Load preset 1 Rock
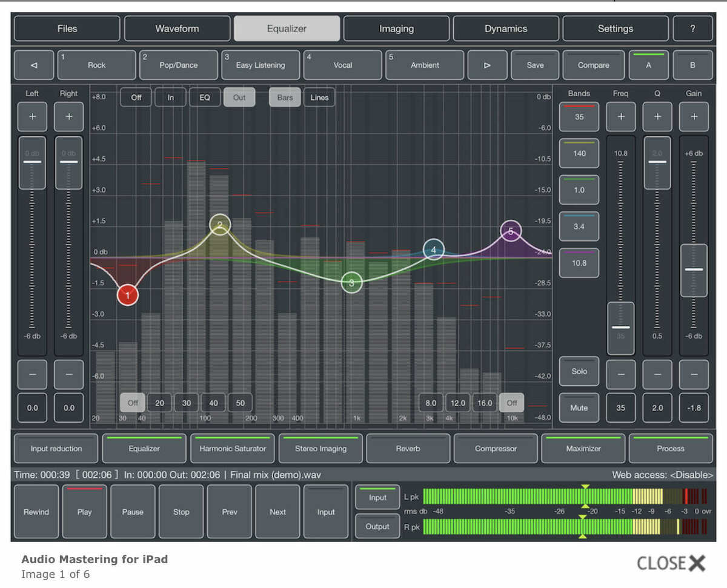Image resolution: width=727 pixels, height=588 pixels. [x=96, y=65]
